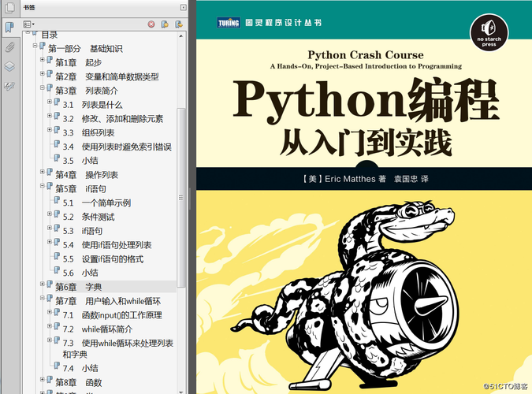
Task: Expand the 3.2 修改、添加和删除元素 node
Action: [50, 116]
